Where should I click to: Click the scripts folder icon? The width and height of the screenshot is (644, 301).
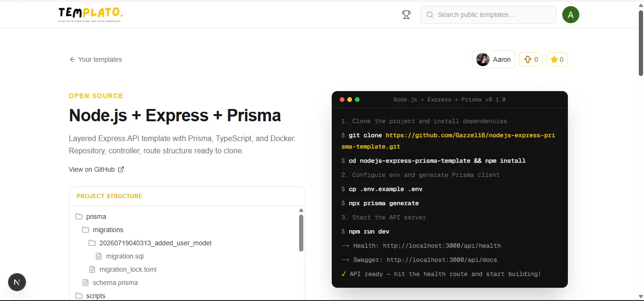point(79,296)
